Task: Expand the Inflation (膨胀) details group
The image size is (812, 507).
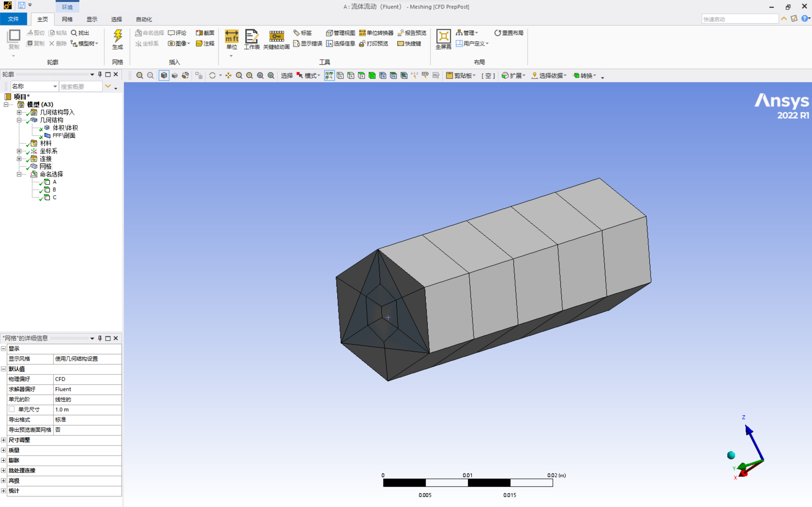Action: pyautogui.click(x=3, y=460)
